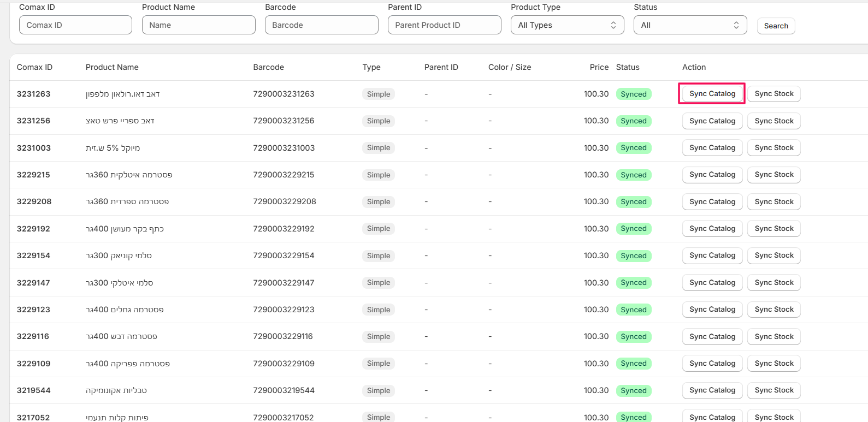Open the Product Type dropdown
The image size is (868, 422).
click(567, 25)
